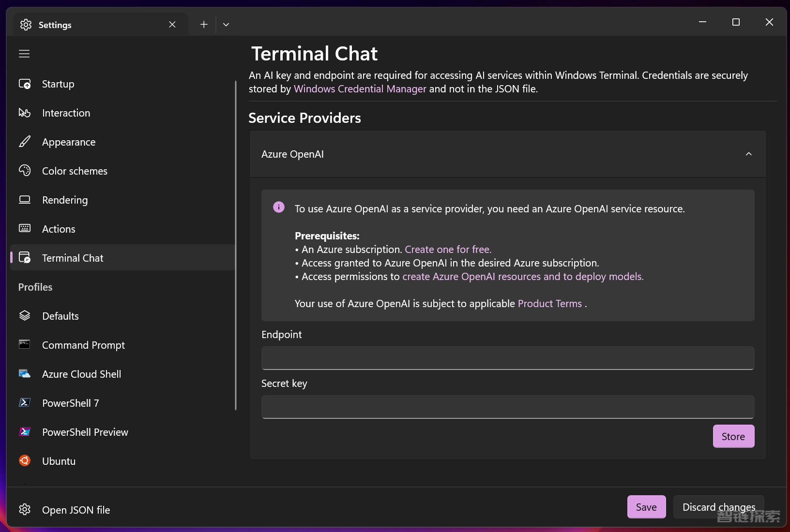Screen dimensions: 790x532
Task: Click the Actions keyboard icon
Action: (x=25, y=228)
